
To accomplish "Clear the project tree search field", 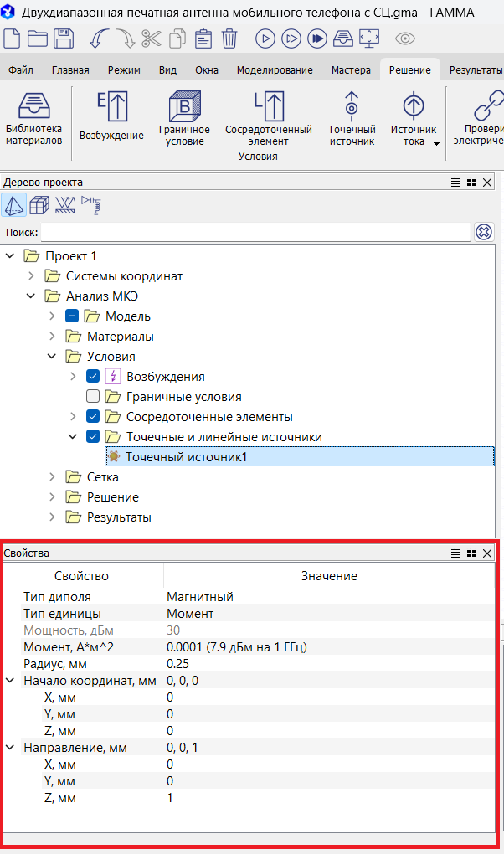I will pos(484,232).
